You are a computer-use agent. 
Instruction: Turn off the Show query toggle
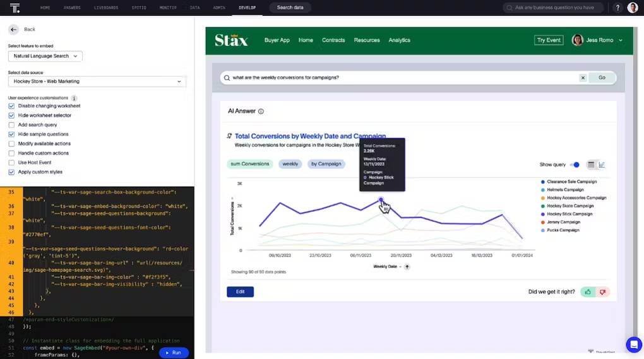(x=575, y=165)
